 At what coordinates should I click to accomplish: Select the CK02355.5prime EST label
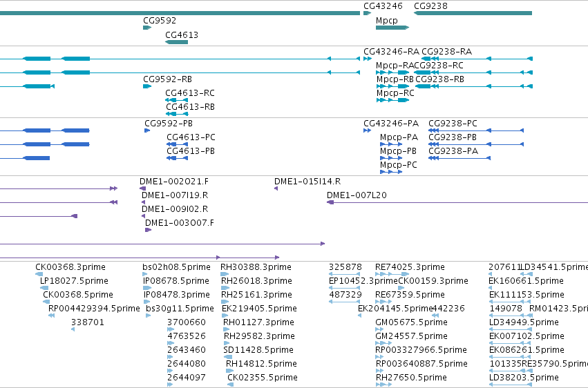point(263,378)
